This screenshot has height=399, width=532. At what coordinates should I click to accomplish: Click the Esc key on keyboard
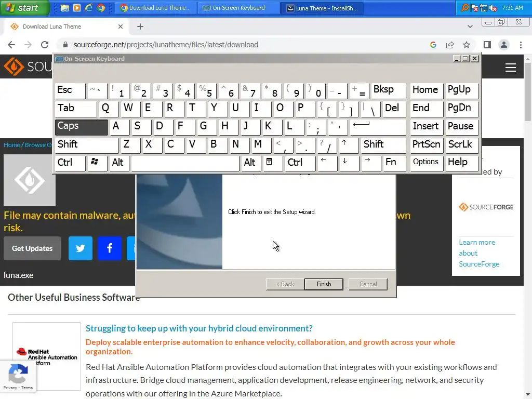tap(70, 90)
